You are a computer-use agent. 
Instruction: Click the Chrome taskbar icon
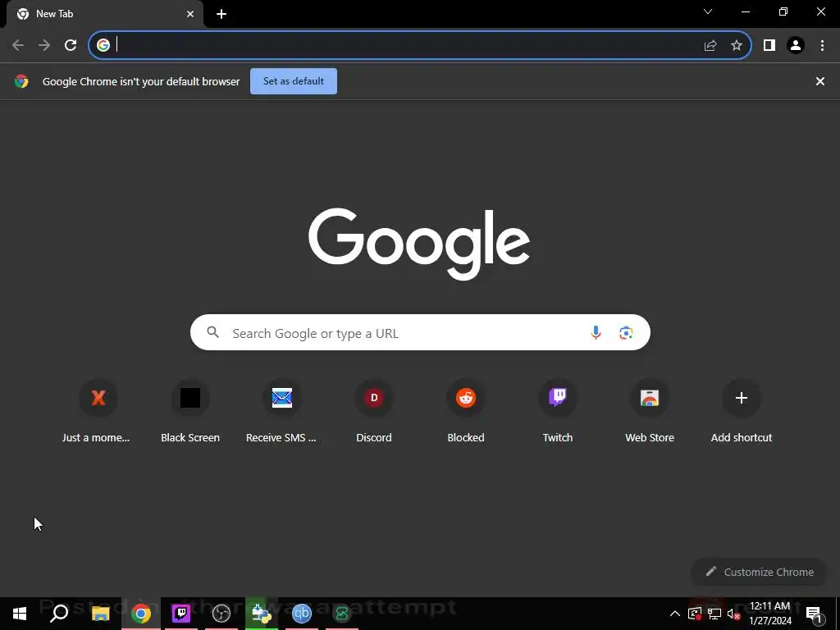(x=141, y=614)
